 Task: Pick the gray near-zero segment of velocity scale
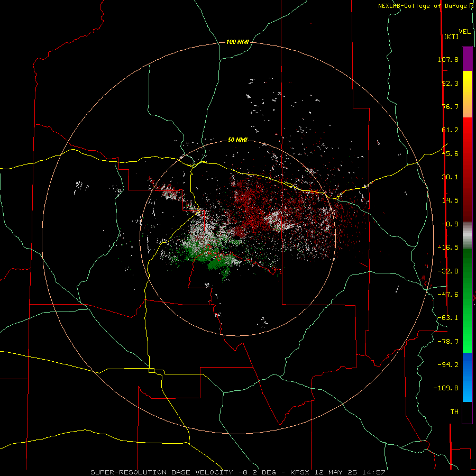[x=467, y=235]
